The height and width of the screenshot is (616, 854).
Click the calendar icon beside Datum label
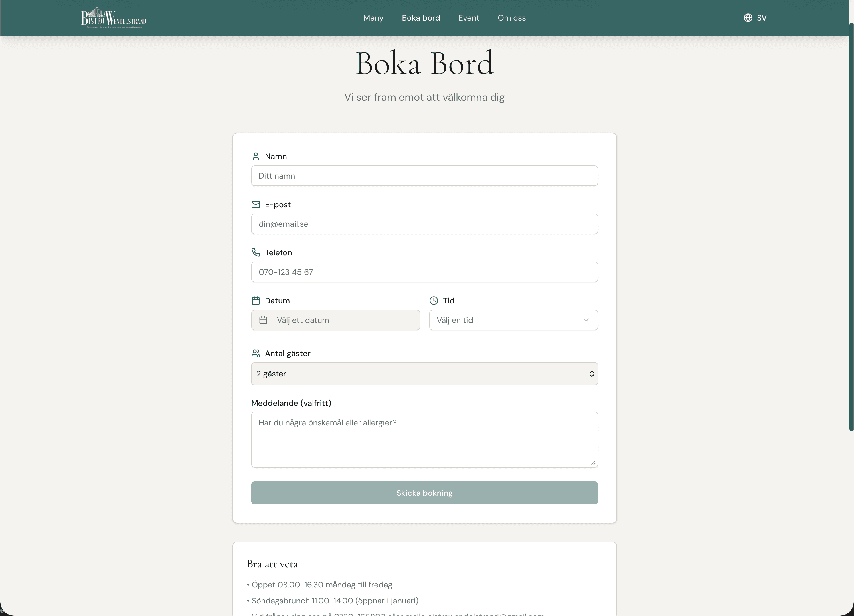256,301
